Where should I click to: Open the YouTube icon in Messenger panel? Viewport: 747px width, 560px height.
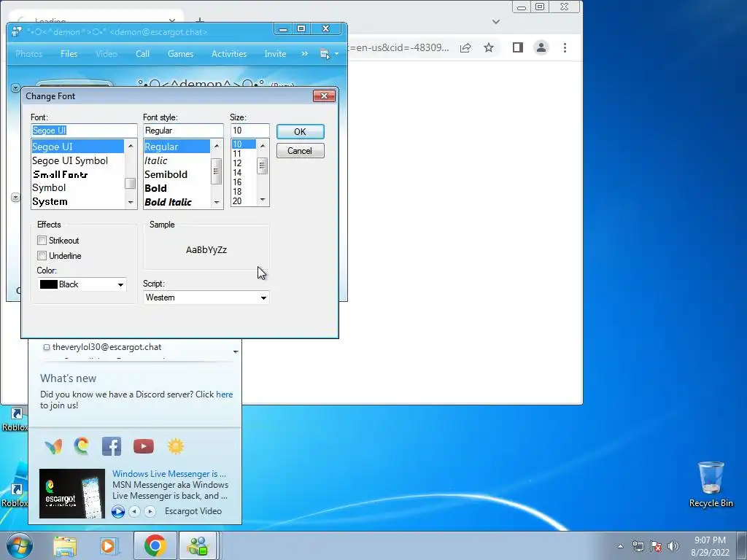144,446
